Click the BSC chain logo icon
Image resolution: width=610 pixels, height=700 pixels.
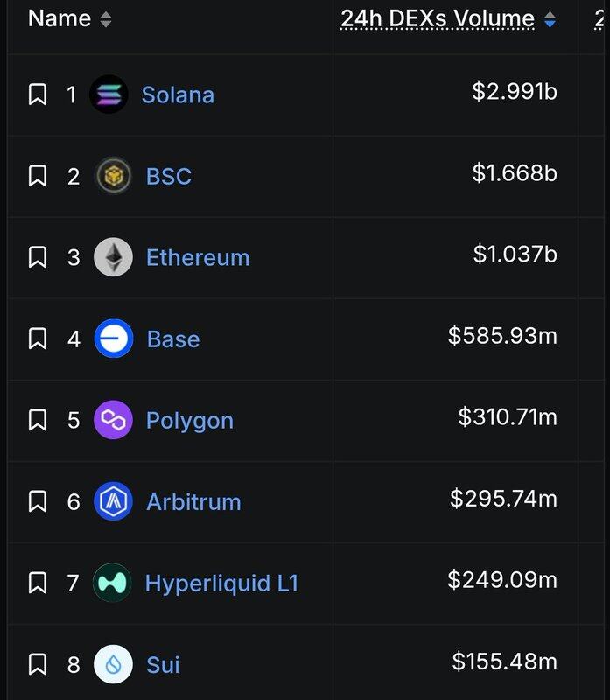click(113, 176)
